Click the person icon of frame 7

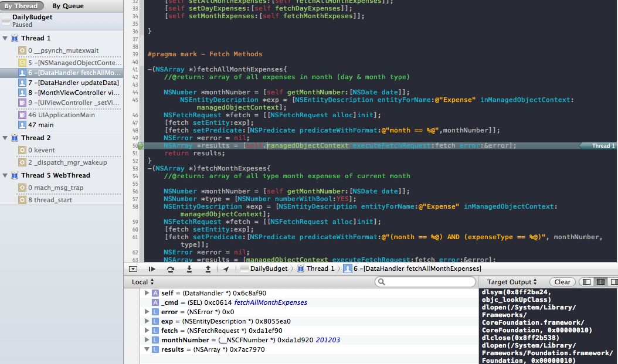click(x=22, y=83)
